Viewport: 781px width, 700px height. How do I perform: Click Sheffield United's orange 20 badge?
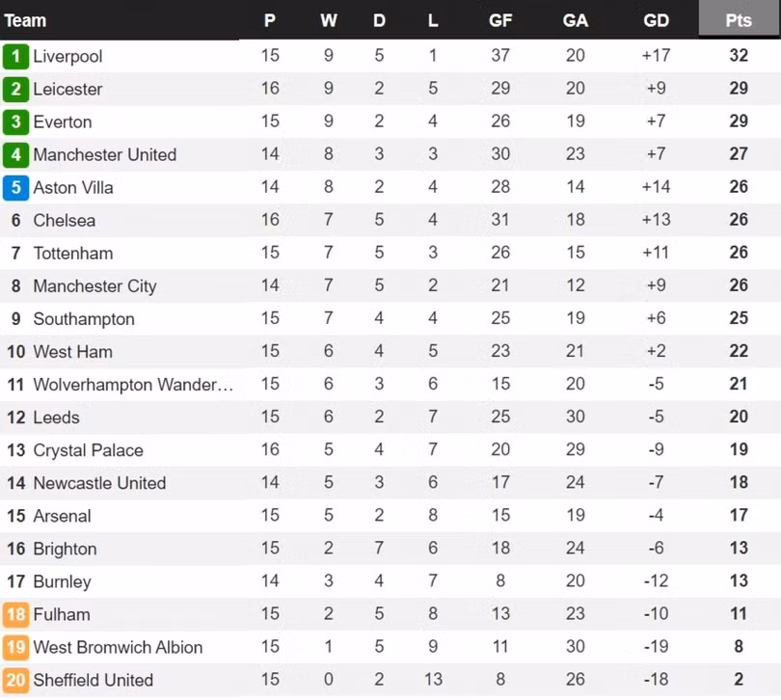(x=15, y=680)
